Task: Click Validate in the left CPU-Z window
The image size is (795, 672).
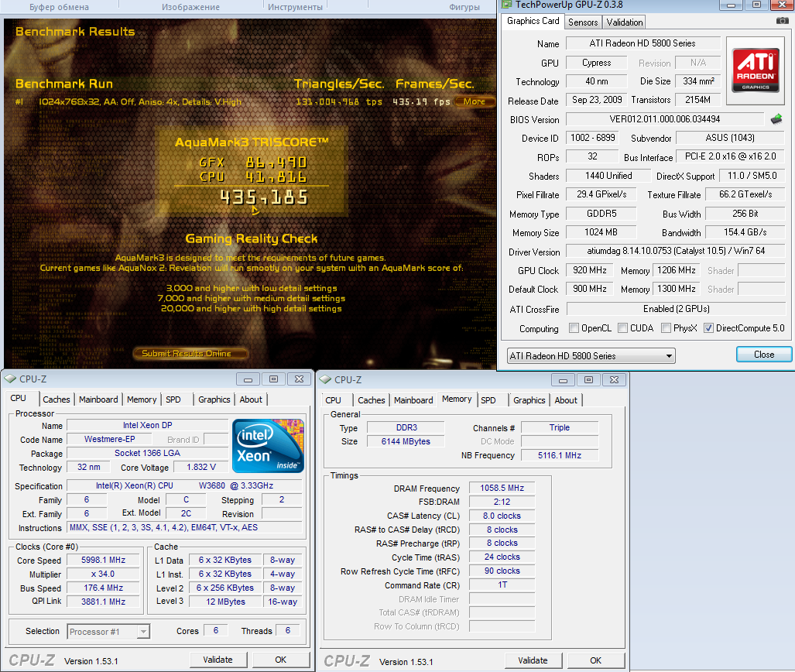Action: [218, 660]
